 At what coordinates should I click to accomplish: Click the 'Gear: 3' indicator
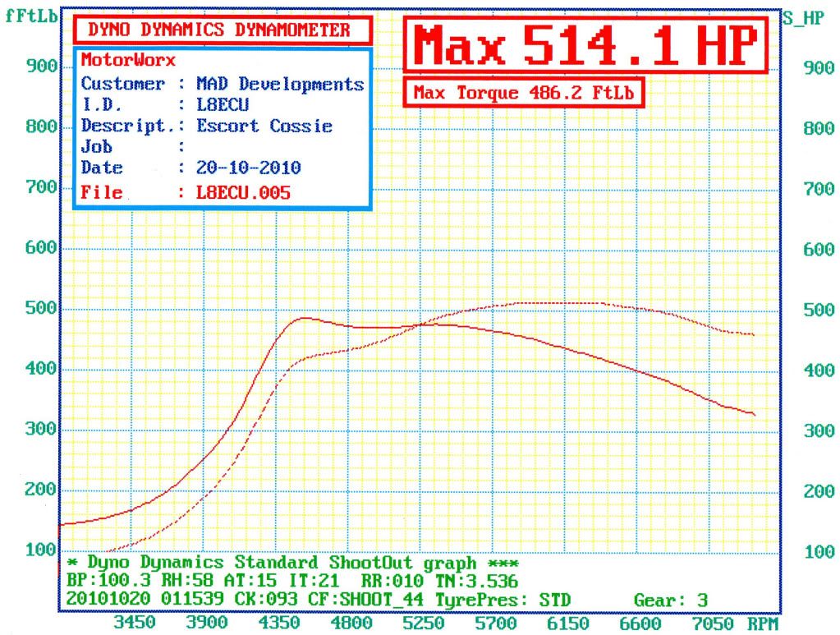(x=670, y=600)
